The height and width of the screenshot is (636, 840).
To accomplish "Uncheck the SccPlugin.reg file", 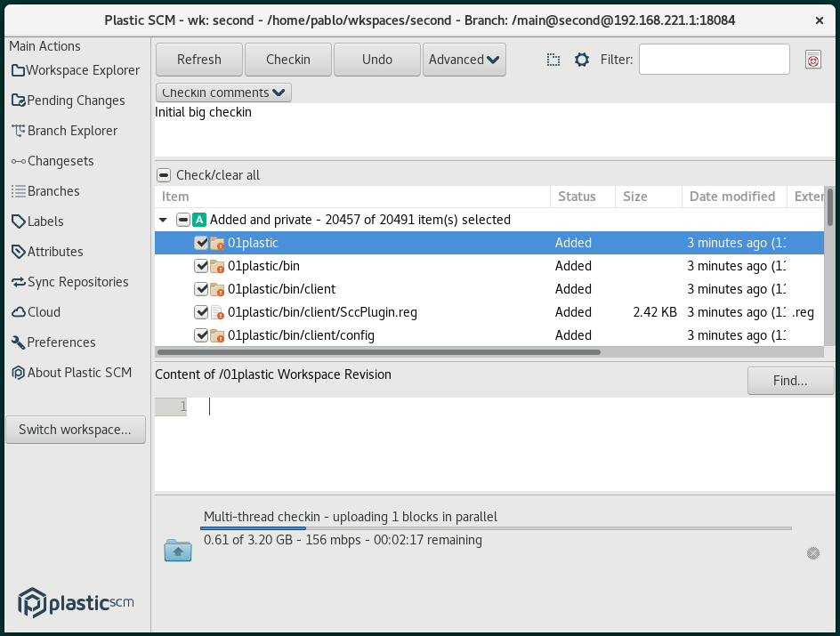I will 201,311.
